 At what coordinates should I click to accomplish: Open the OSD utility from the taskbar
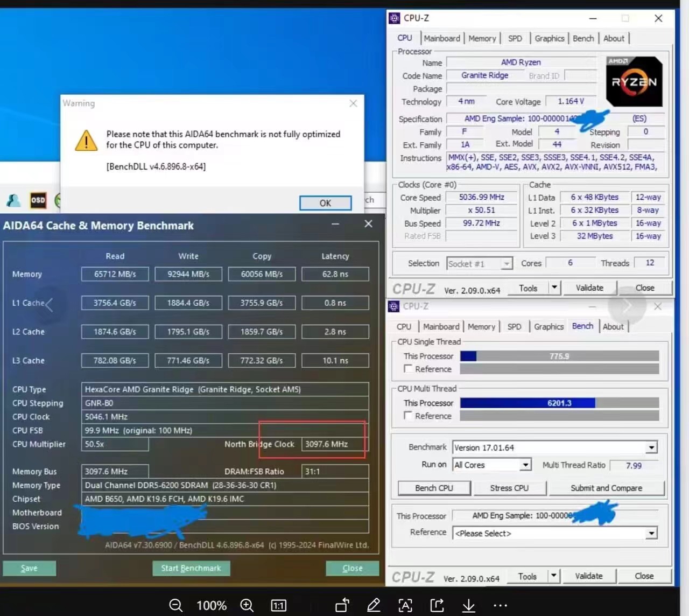coord(38,200)
